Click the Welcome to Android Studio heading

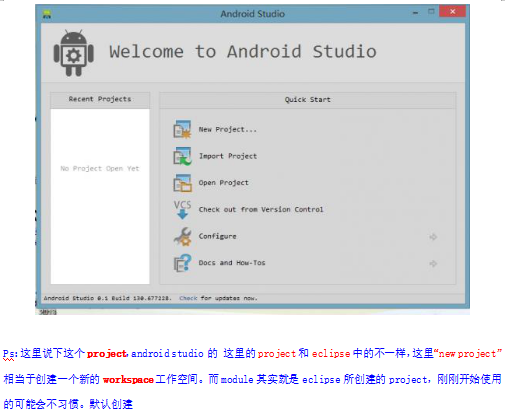point(243,52)
